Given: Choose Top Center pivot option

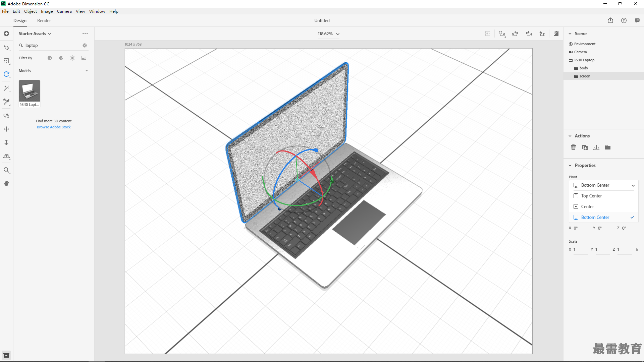Looking at the screenshot, I should [x=604, y=196].
